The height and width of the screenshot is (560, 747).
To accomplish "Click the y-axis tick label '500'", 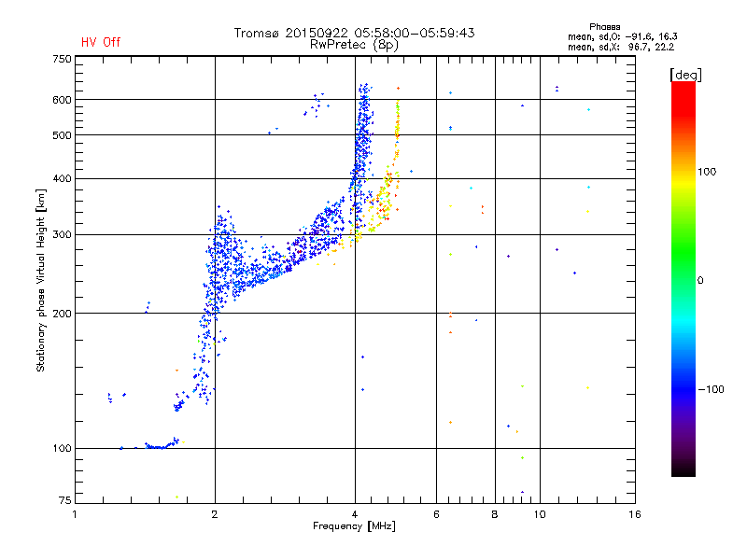I will tap(62, 135).
